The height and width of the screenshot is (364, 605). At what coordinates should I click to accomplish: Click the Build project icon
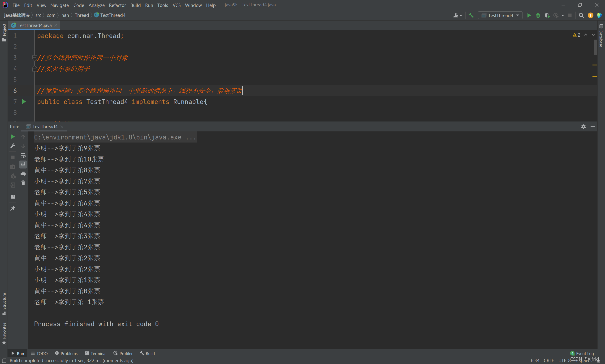[471, 15]
